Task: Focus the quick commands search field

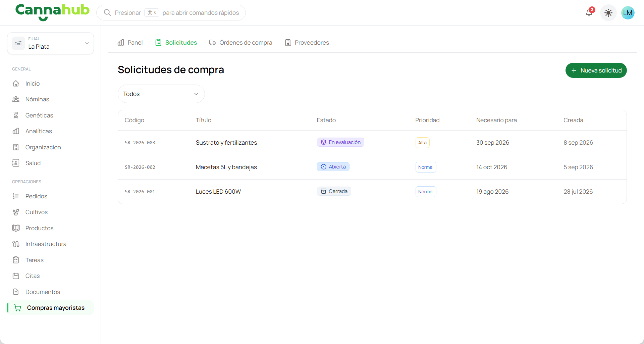Action: (171, 13)
